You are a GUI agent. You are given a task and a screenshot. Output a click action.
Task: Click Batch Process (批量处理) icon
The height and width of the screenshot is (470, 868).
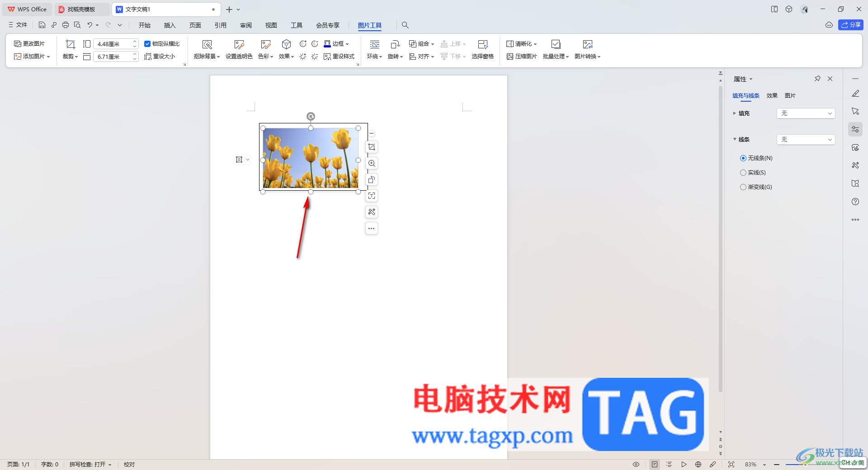tap(556, 44)
